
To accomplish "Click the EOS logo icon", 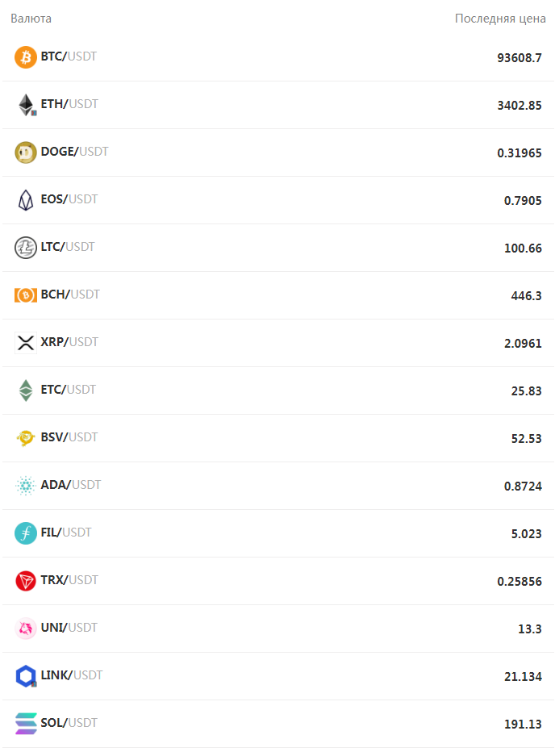I will 26,200.
